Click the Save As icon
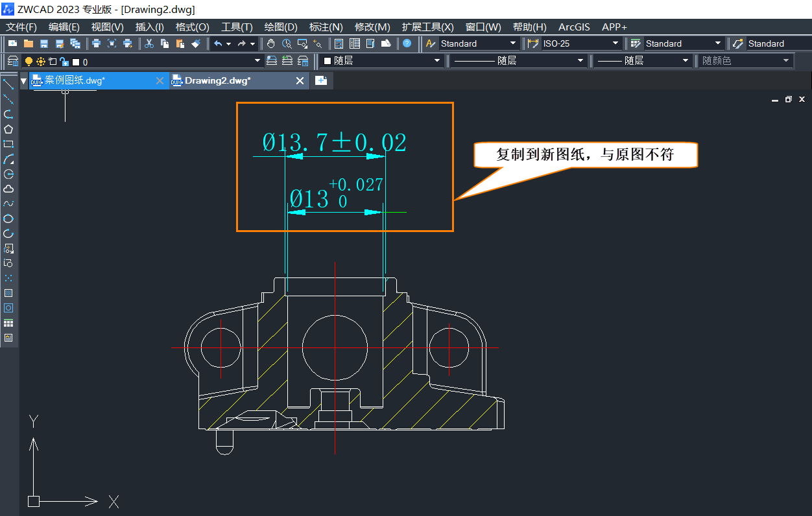This screenshot has height=516, width=812. tap(60, 43)
